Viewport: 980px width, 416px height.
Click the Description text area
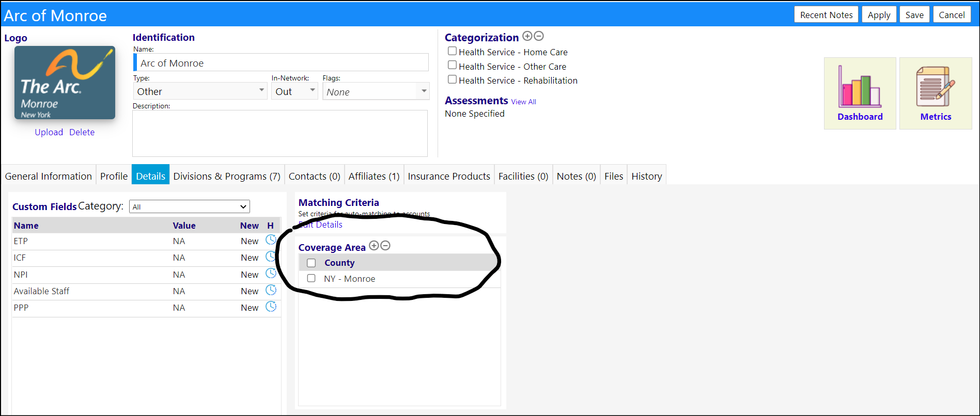pos(280,133)
